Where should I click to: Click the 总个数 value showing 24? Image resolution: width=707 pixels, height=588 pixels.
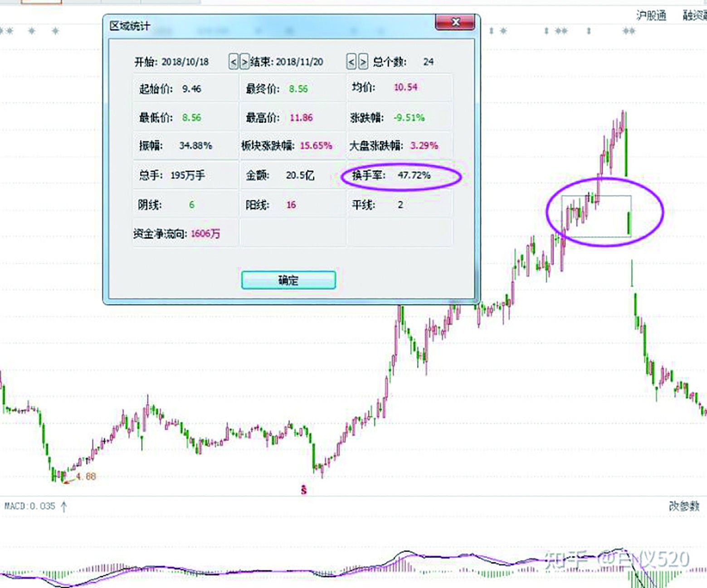click(x=429, y=62)
